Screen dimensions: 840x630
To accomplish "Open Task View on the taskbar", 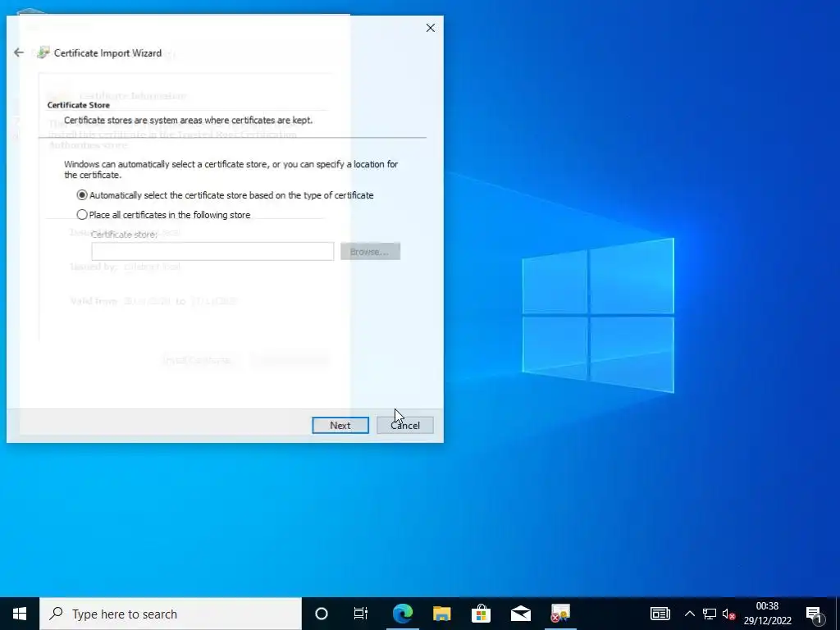I will pos(361,614).
